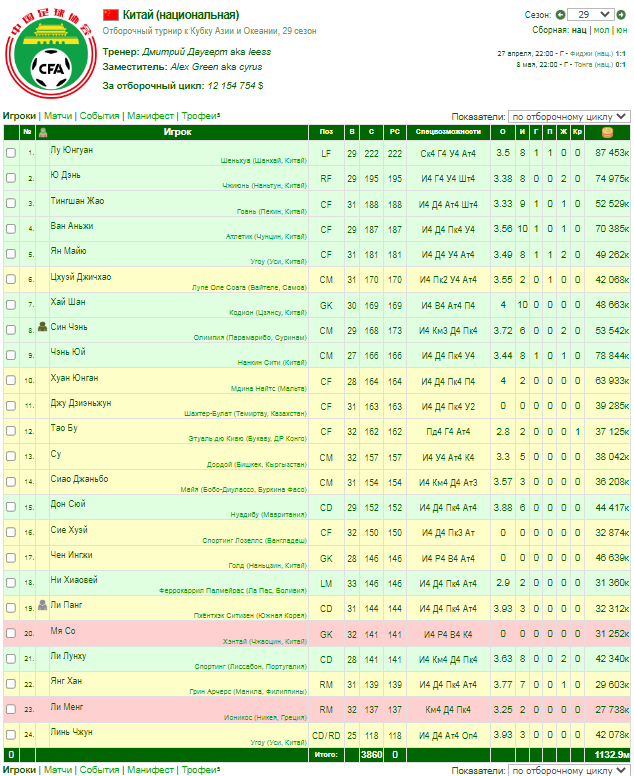Click the player silhouette column header icon
Viewport: 634px width, 776px height.
pos(43,132)
